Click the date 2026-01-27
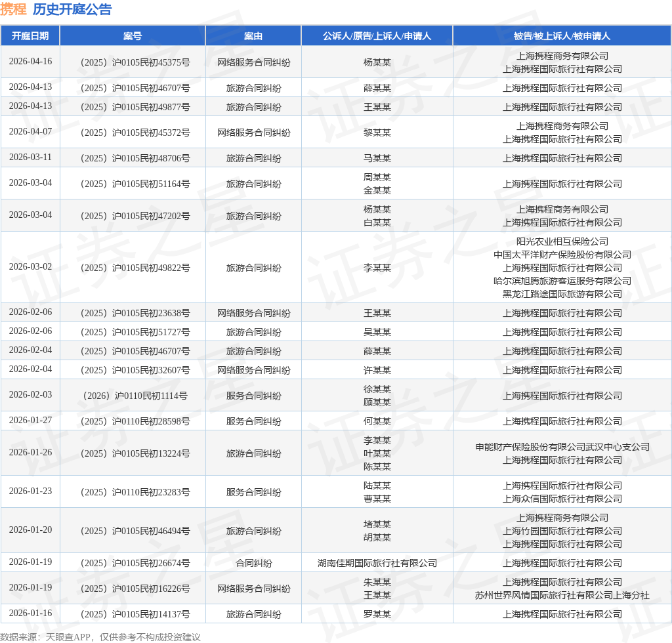The width and height of the screenshot is (672, 643). pos(30,420)
